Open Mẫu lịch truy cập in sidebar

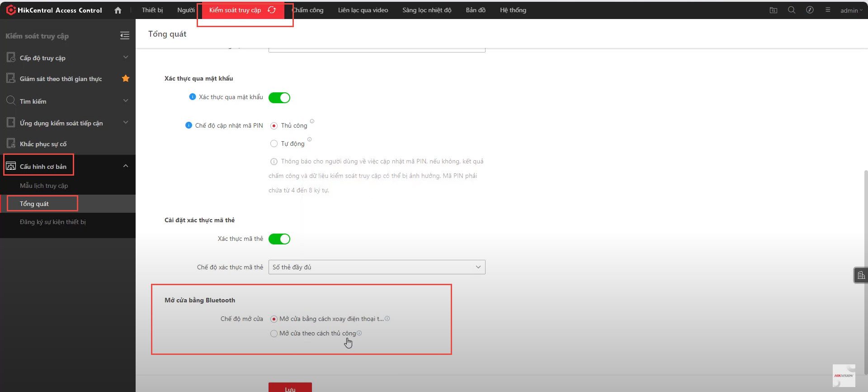pyautogui.click(x=44, y=186)
